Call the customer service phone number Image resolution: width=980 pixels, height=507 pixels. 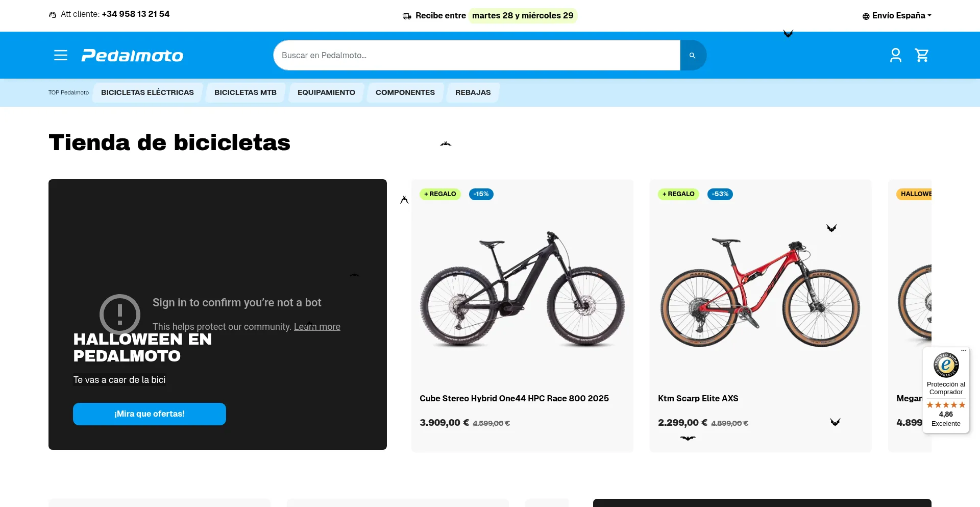[x=136, y=14]
